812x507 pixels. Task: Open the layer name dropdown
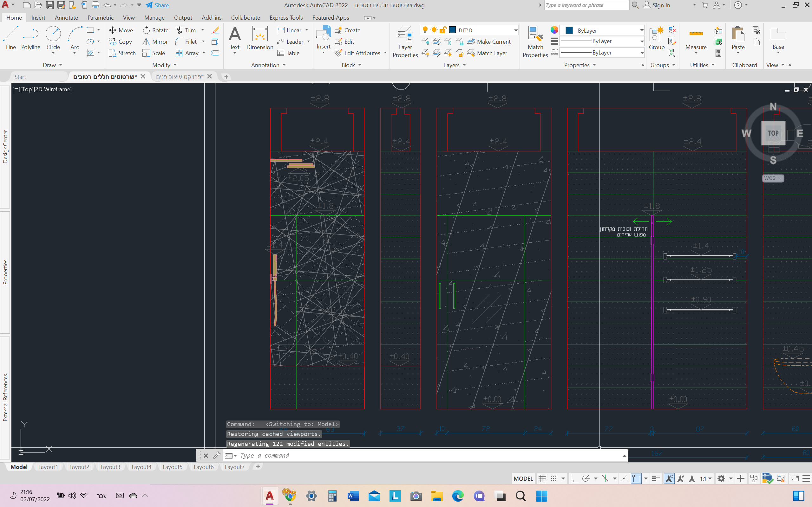[515, 30]
